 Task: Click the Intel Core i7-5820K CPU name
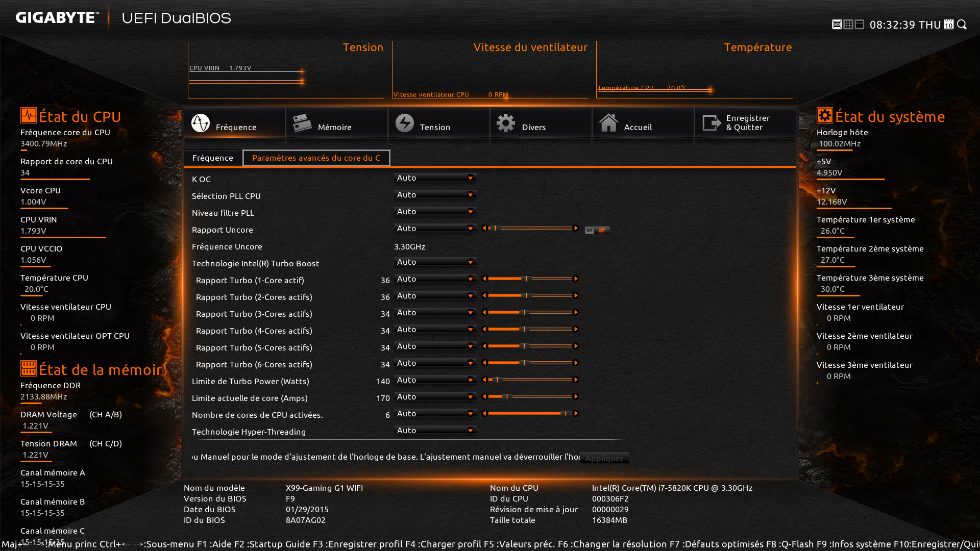click(x=672, y=488)
